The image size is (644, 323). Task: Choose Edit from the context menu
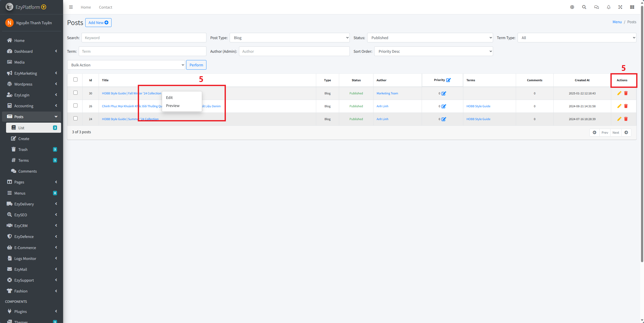(169, 98)
